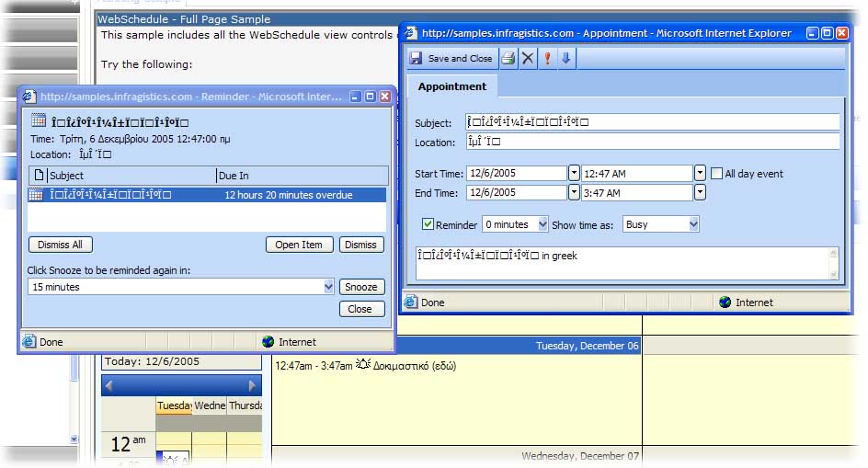Click Save and Close in Appointment window
868x468 pixels.
[451, 58]
